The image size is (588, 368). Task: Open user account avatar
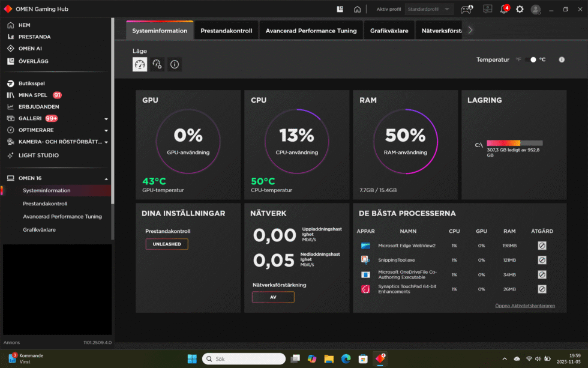(x=536, y=10)
